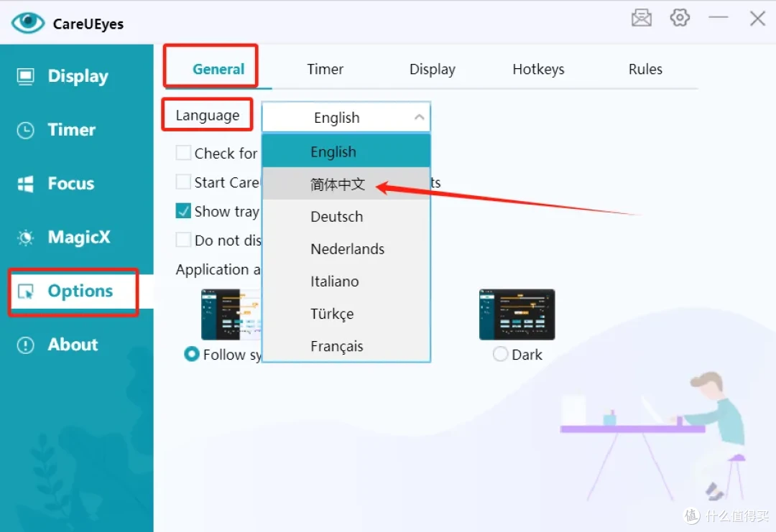
Task: Click the Follow system theme preview thumbnail
Action: [231, 314]
